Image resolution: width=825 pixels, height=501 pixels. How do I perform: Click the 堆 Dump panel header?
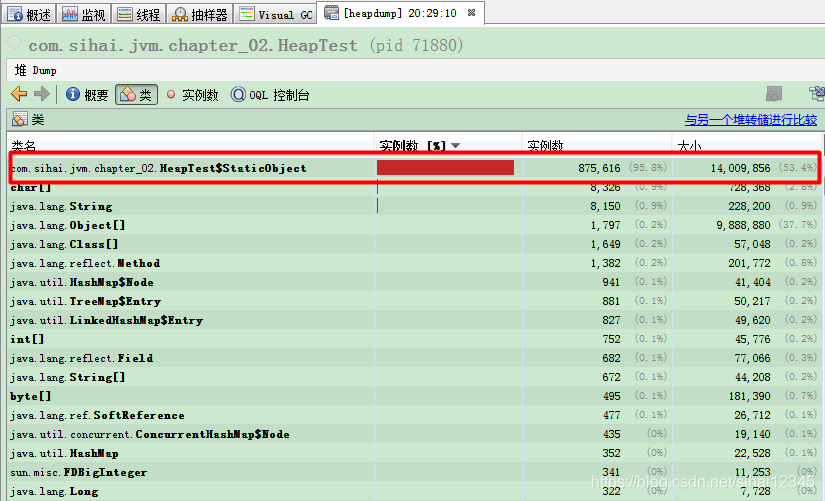(36, 70)
